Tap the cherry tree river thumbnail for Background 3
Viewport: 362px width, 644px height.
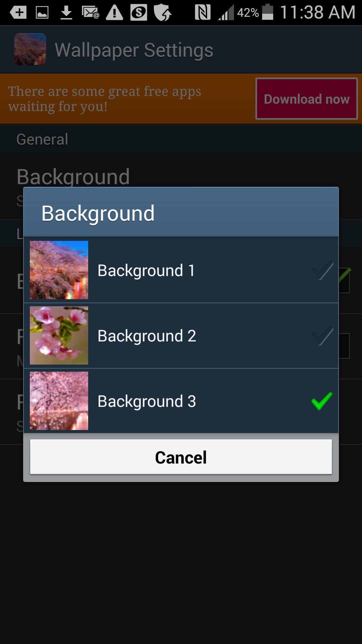pyautogui.click(x=59, y=401)
